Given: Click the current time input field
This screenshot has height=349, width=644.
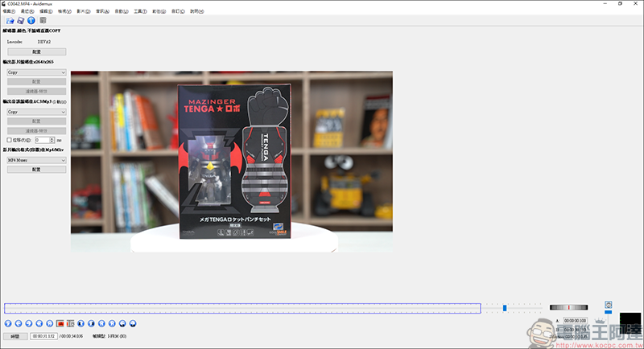Looking at the screenshot, I should [43, 336].
